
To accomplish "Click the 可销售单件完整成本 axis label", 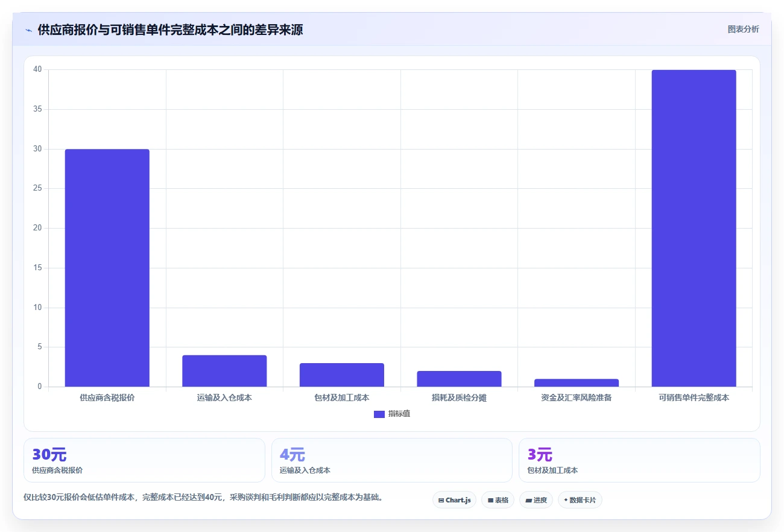I will tap(694, 398).
